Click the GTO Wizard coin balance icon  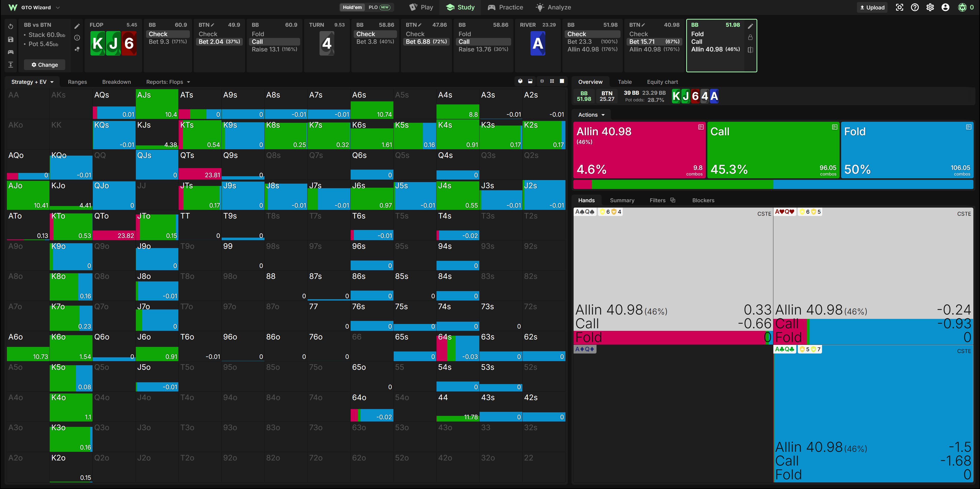point(962,7)
